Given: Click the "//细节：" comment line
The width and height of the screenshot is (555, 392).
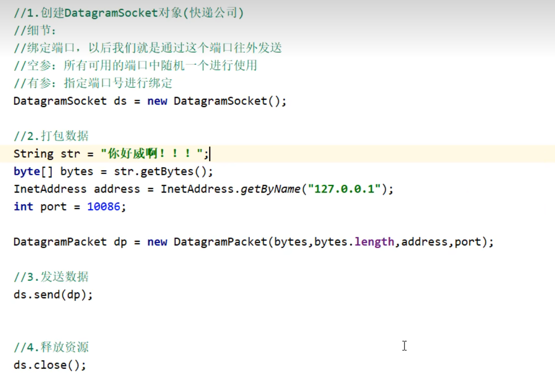Looking at the screenshot, I should click(35, 31).
